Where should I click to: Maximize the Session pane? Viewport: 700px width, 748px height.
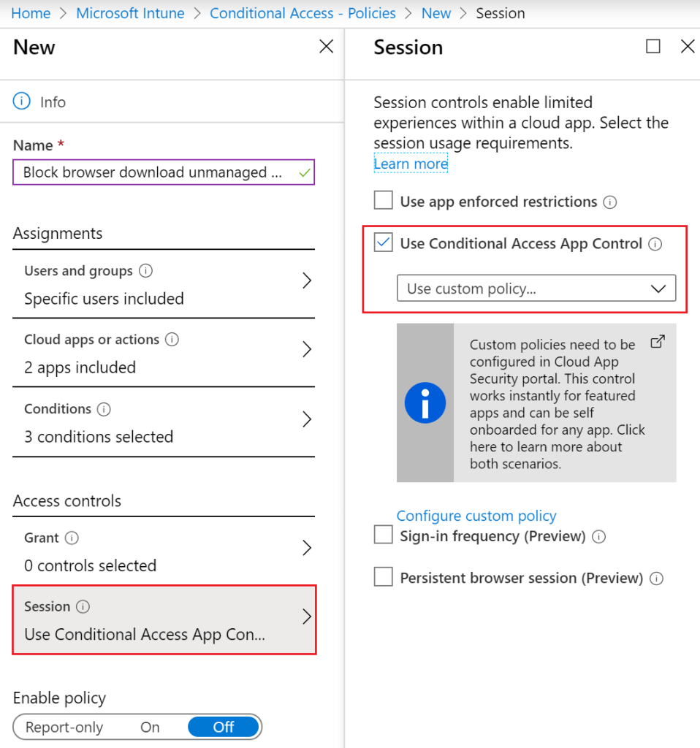pyautogui.click(x=653, y=47)
